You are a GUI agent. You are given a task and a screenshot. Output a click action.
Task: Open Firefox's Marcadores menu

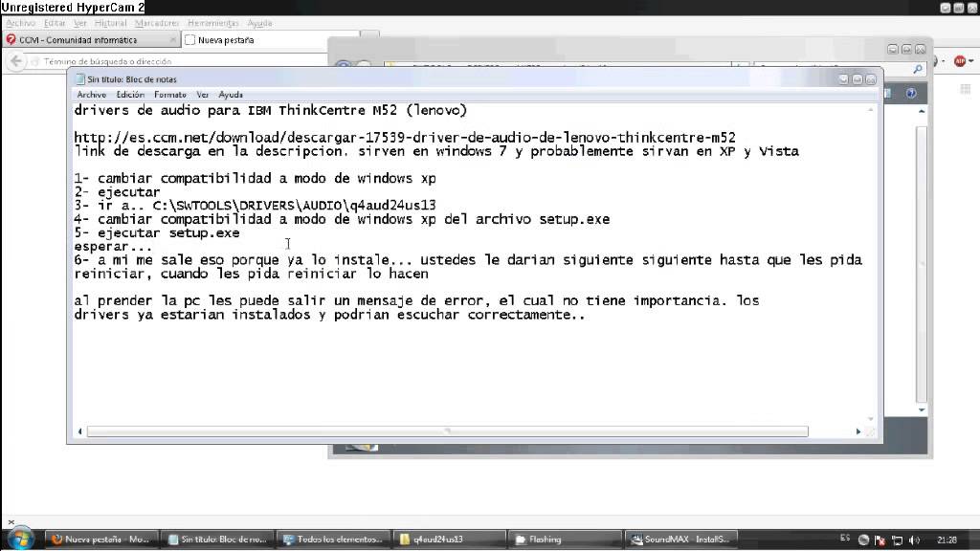tap(157, 23)
